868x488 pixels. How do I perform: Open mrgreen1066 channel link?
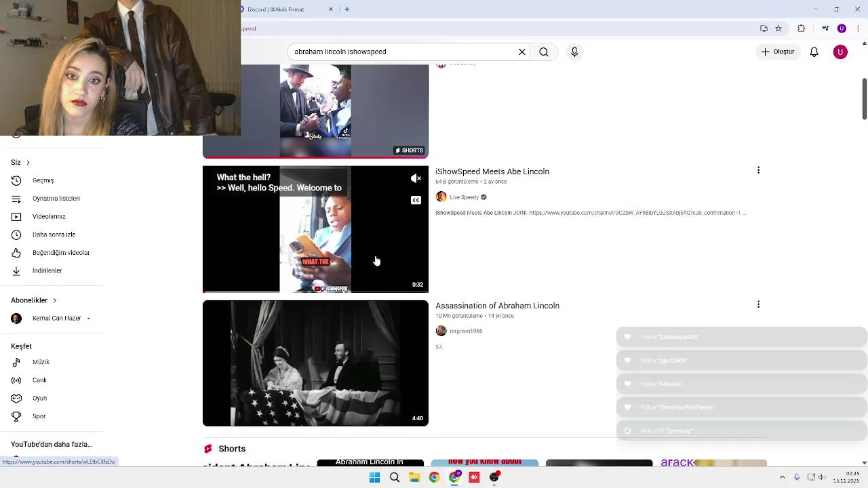466,331
